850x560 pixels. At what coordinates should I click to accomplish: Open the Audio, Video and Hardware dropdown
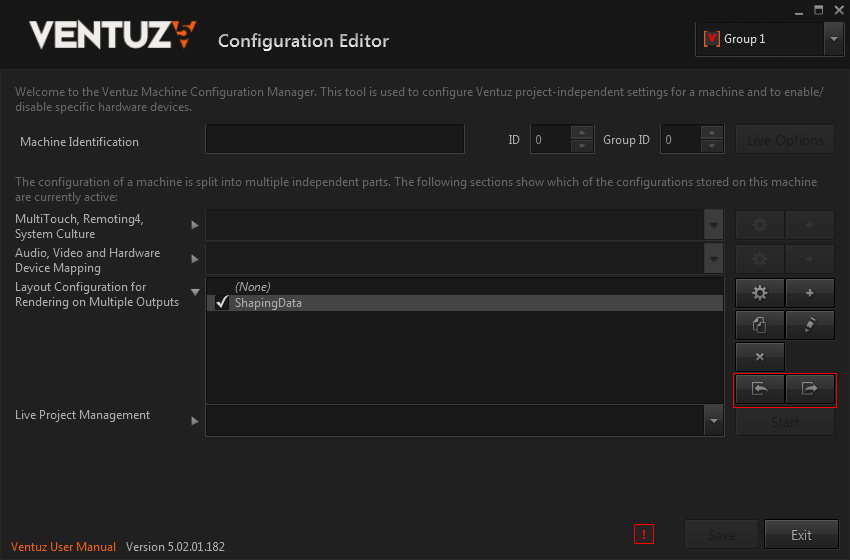[713, 259]
